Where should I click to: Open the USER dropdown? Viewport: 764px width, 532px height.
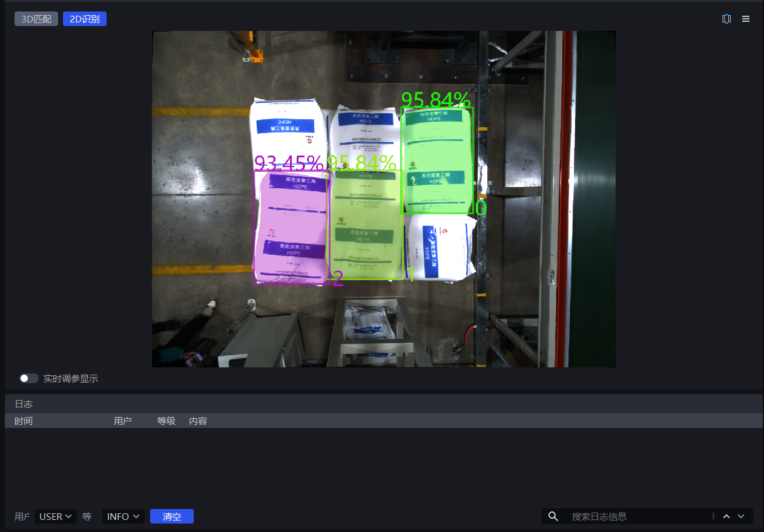coord(55,516)
